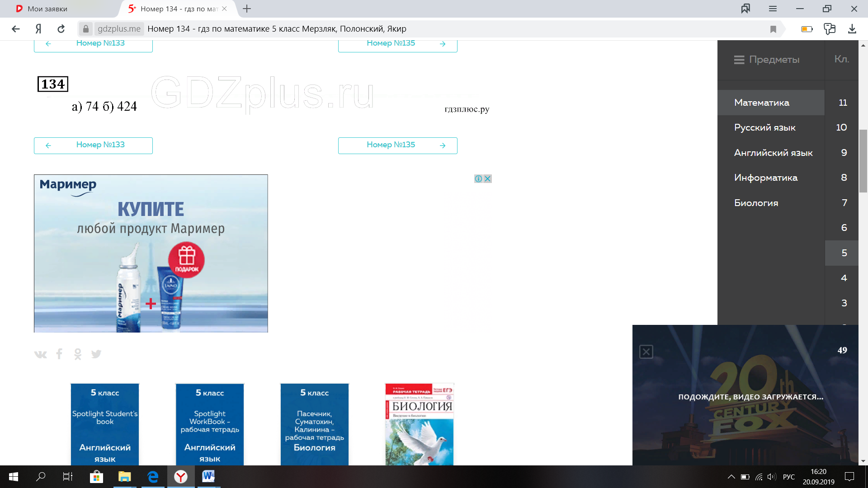Go to next Номер №135
The width and height of the screenshot is (868, 488).
[x=397, y=145]
